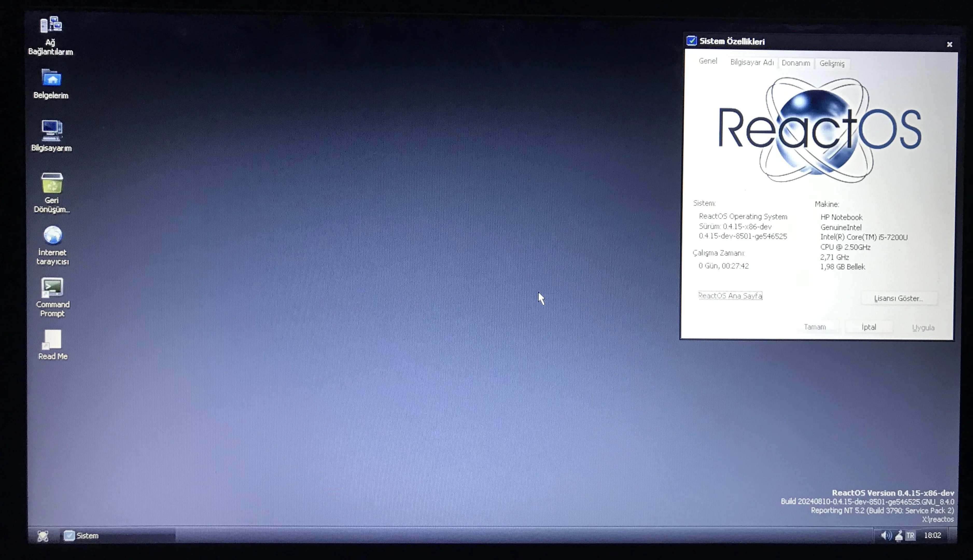Image resolution: width=973 pixels, height=560 pixels.
Task: Select the Command Prompt shortcut icon
Action: pyautogui.click(x=53, y=297)
